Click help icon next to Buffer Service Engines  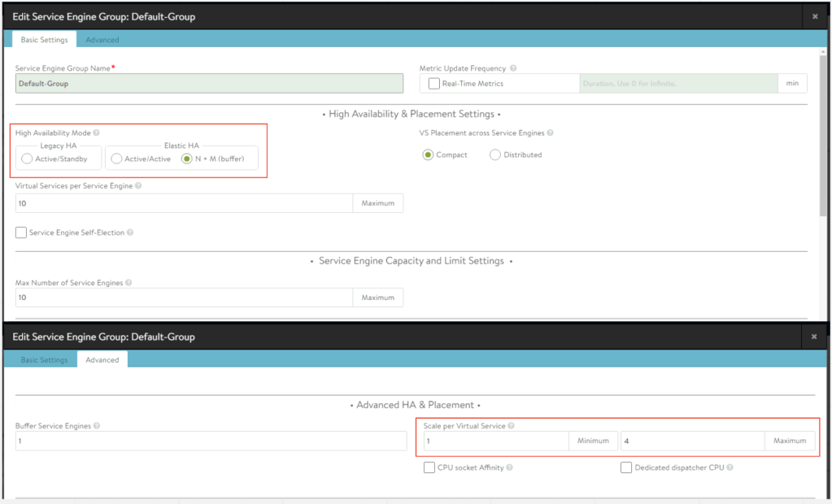click(98, 426)
